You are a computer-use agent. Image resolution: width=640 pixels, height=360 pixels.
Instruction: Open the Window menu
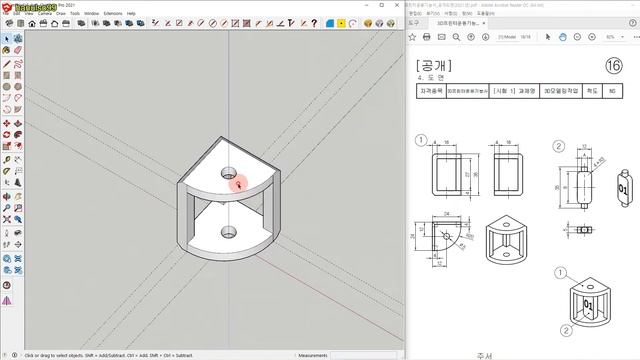tap(91, 13)
